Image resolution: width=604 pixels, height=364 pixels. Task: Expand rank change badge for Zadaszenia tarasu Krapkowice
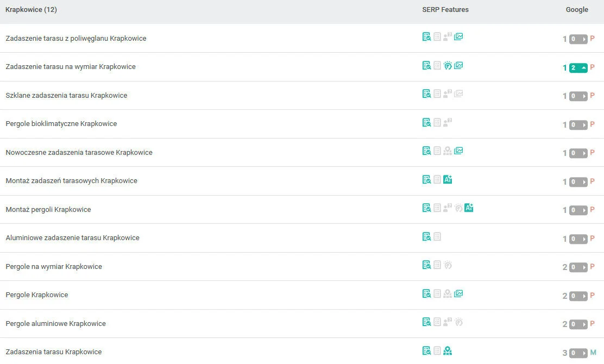coord(578,353)
